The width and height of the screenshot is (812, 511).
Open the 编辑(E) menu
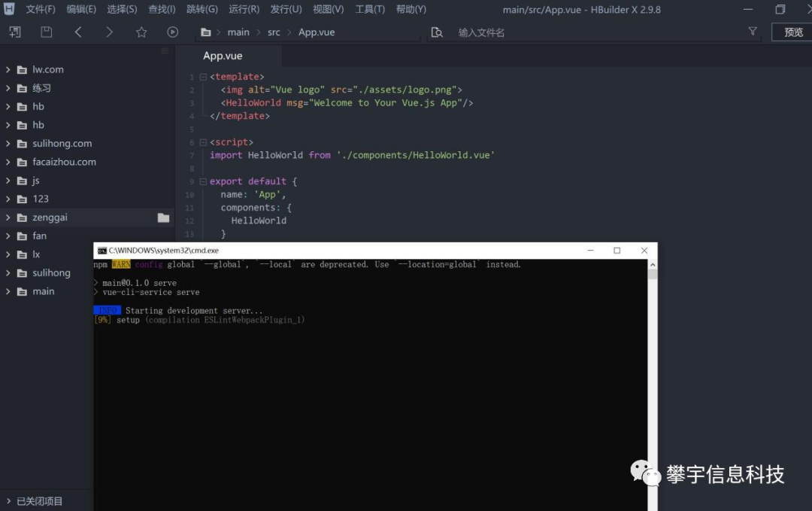tap(81, 9)
